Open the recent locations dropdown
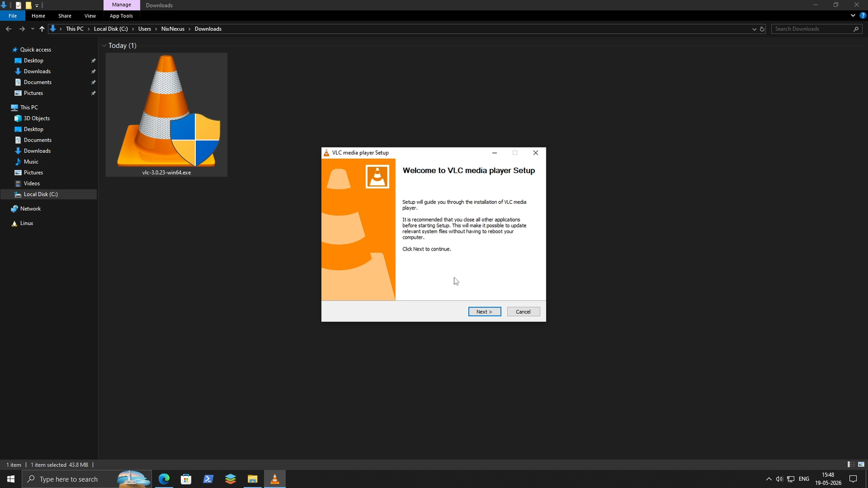 point(33,29)
